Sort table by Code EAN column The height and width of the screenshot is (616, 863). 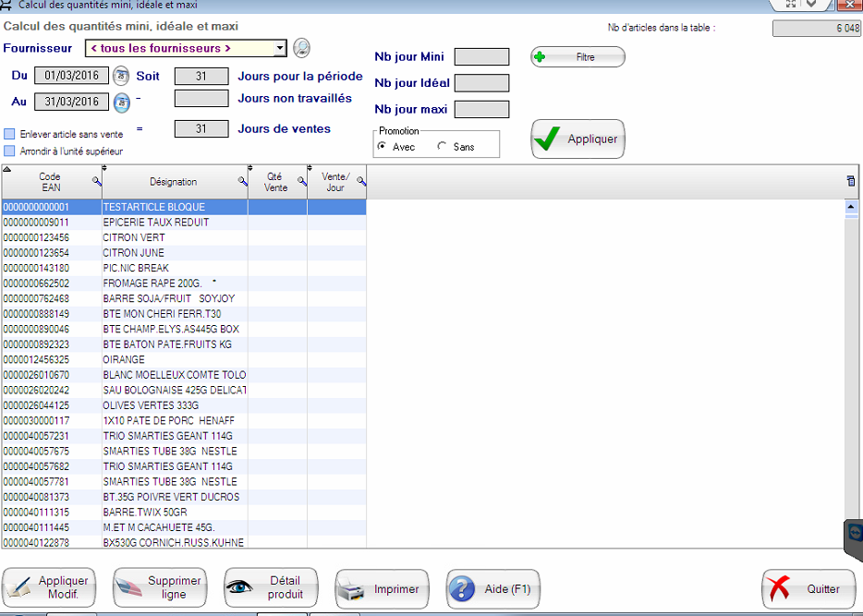pos(50,182)
